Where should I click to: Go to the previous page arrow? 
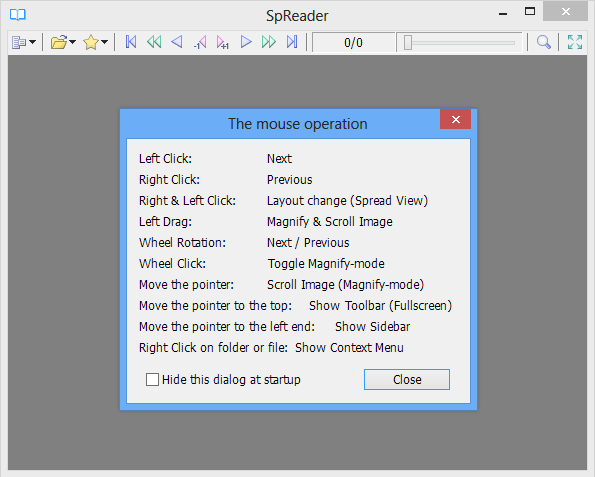(x=177, y=42)
